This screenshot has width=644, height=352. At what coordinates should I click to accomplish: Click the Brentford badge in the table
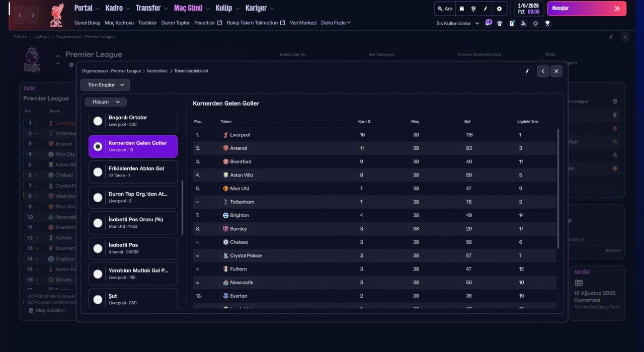click(226, 161)
